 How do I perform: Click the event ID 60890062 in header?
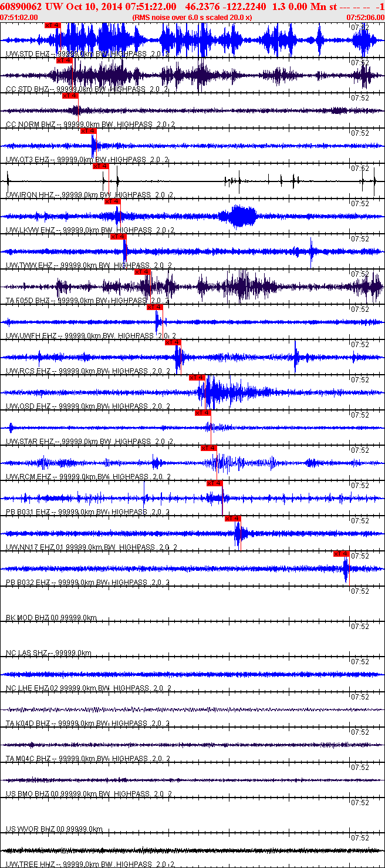21,6
